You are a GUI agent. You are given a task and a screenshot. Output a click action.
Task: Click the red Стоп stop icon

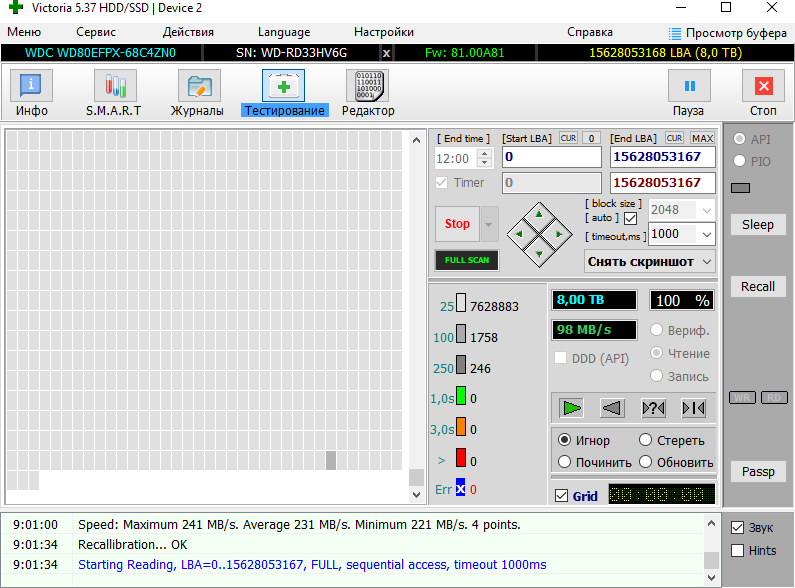click(x=763, y=86)
